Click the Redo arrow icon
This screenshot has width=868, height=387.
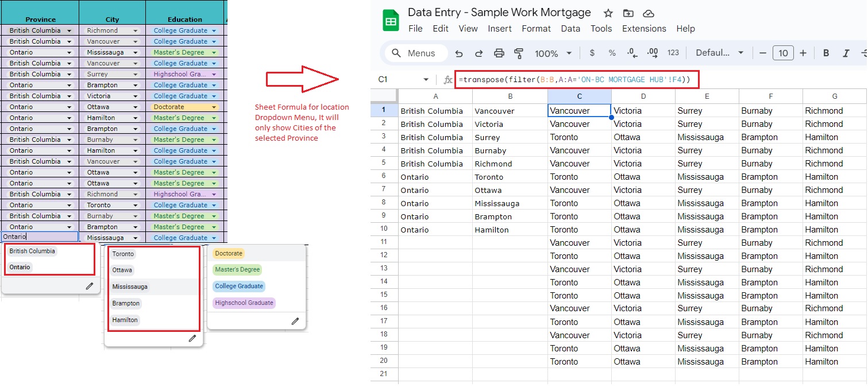point(479,53)
